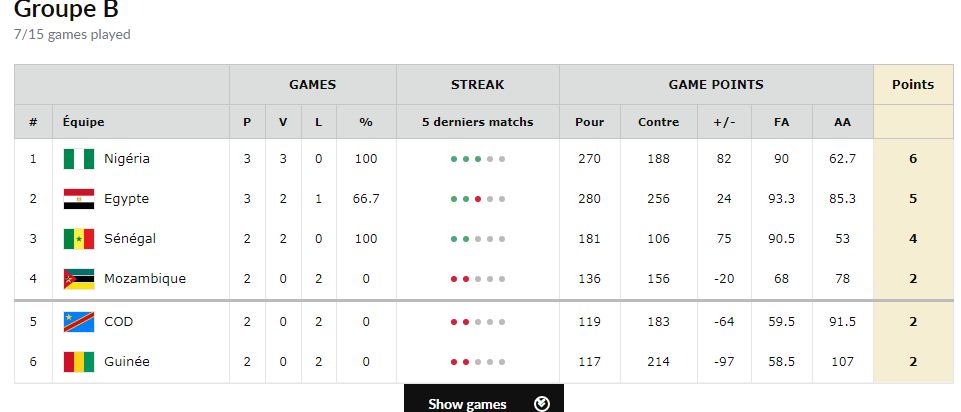Open the Nigéria team link
This screenshot has width=961, height=412.
[x=127, y=159]
